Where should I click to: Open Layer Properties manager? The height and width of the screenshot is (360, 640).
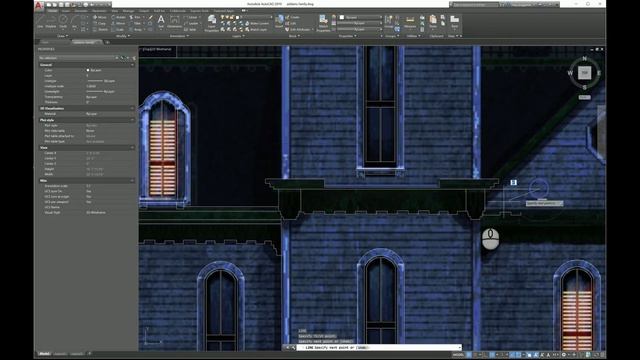[211, 23]
